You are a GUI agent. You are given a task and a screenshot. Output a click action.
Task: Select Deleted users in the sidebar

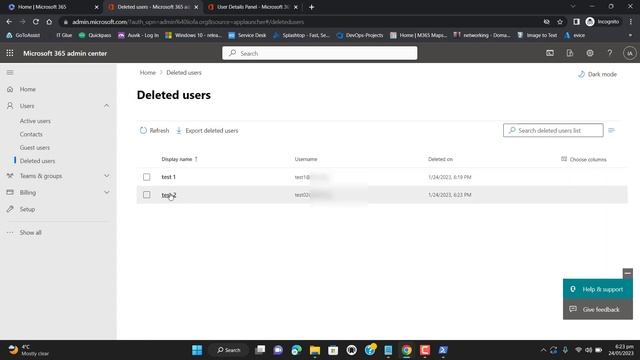(x=37, y=161)
